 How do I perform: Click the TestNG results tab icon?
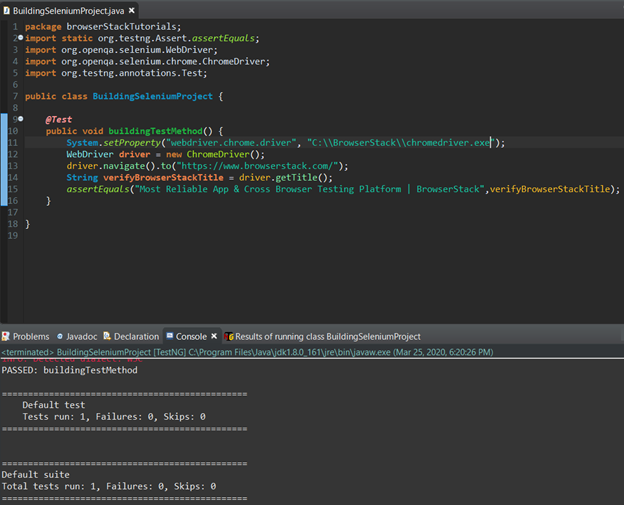tap(228, 337)
